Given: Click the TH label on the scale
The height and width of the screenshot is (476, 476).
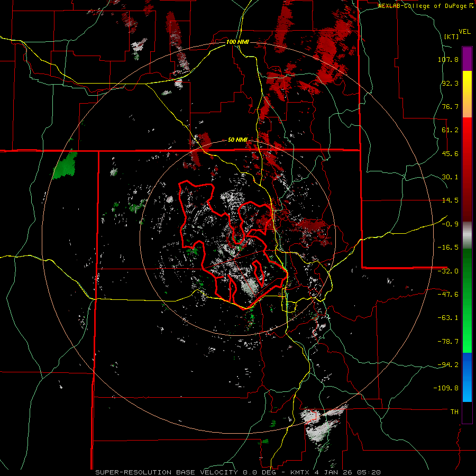Looking at the screenshot, I should 454,411.
